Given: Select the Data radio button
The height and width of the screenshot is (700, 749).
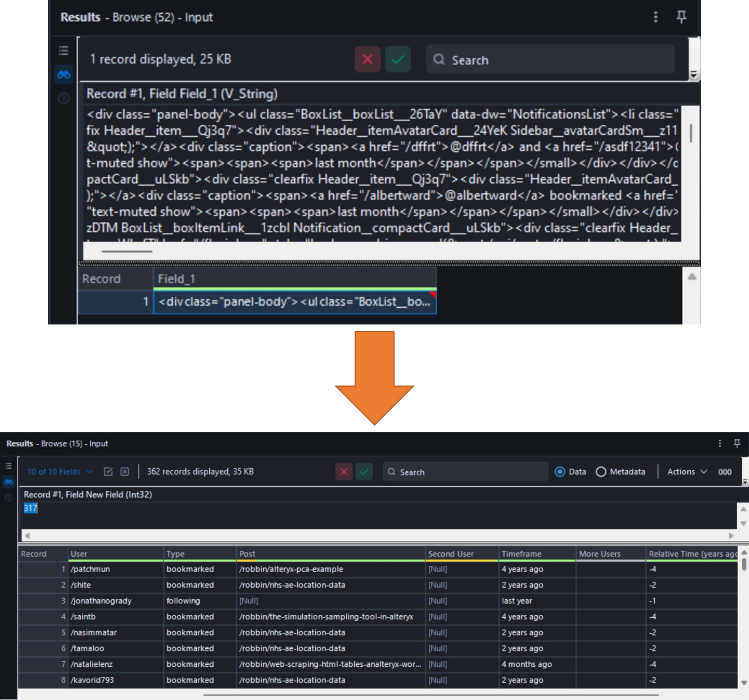Looking at the screenshot, I should tap(560, 471).
